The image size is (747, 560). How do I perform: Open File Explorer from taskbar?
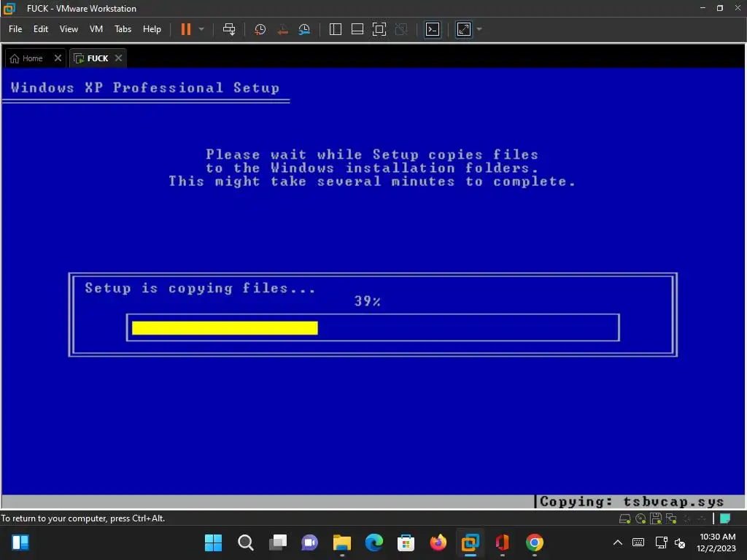click(x=342, y=542)
